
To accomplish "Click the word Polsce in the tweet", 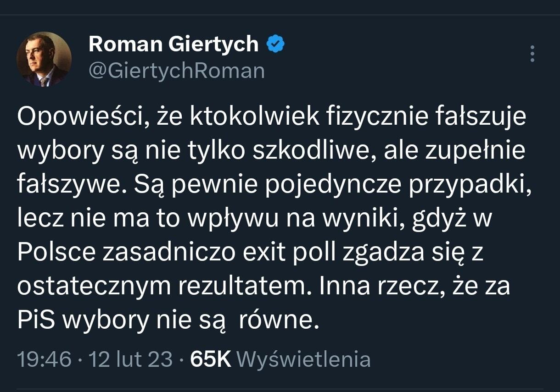I will pos(56,253).
